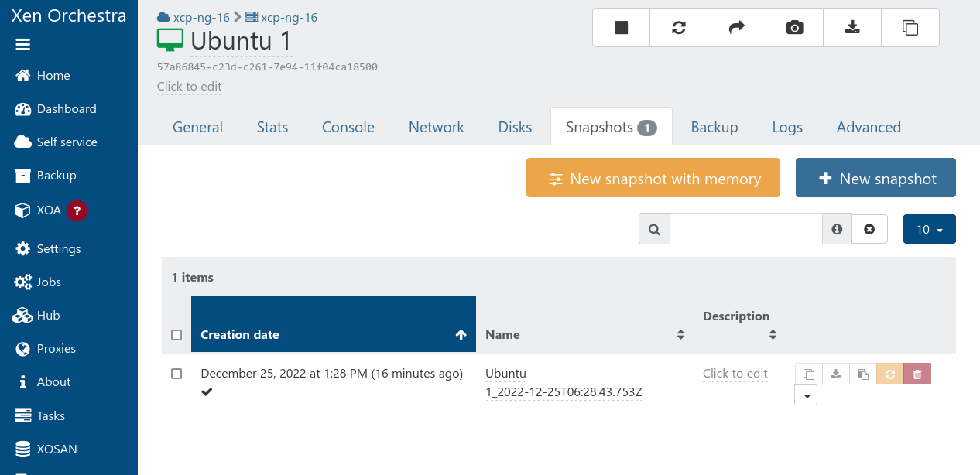Click the camera icon in the VM toolbar

pyautogui.click(x=794, y=28)
